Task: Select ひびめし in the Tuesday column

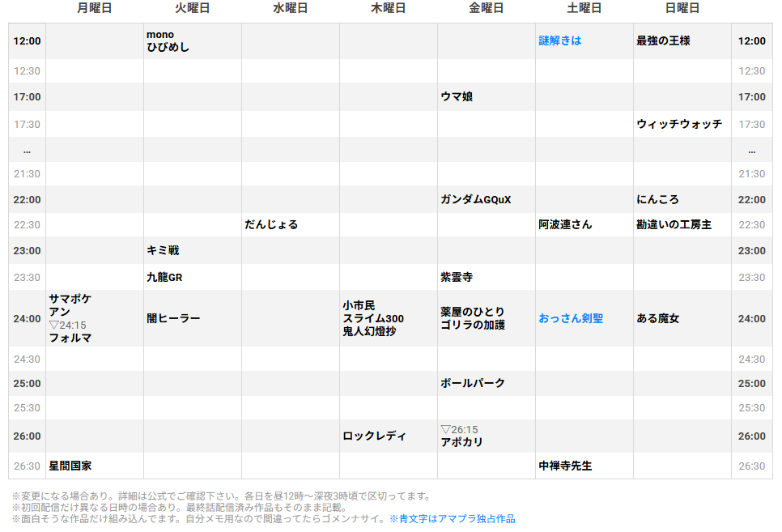Action: coord(168,48)
